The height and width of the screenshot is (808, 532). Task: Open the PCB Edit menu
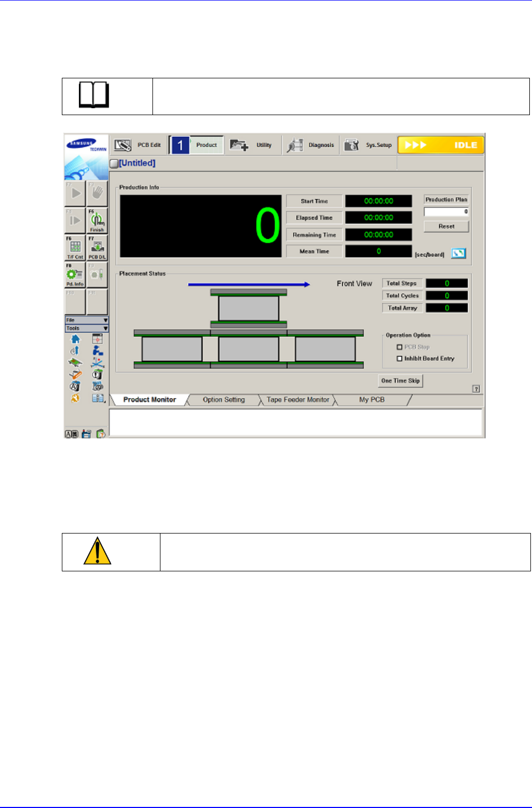click(x=138, y=145)
